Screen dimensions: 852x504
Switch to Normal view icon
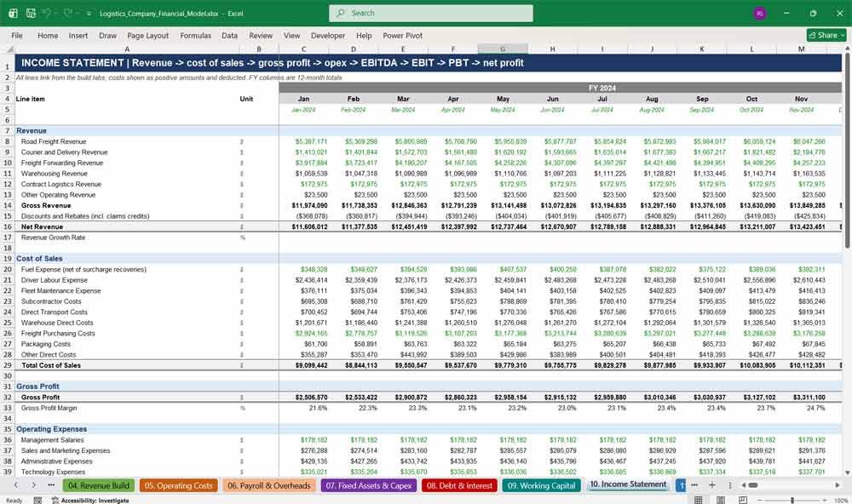(699, 501)
